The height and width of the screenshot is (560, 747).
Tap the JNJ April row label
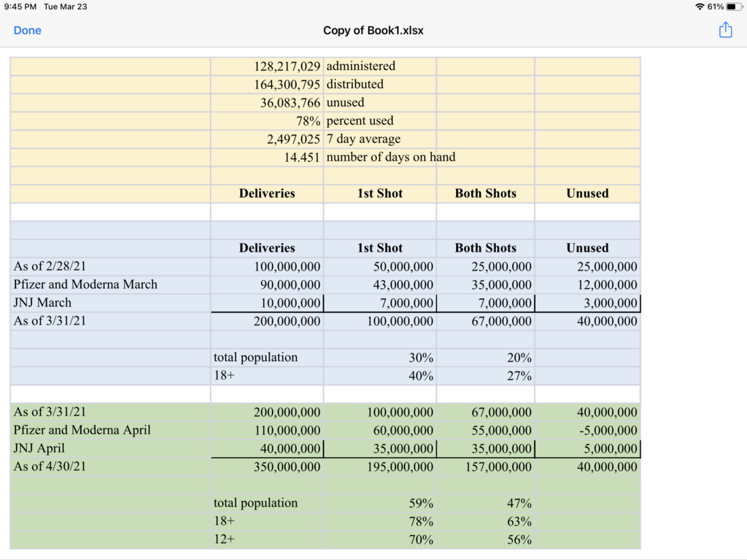coord(39,448)
